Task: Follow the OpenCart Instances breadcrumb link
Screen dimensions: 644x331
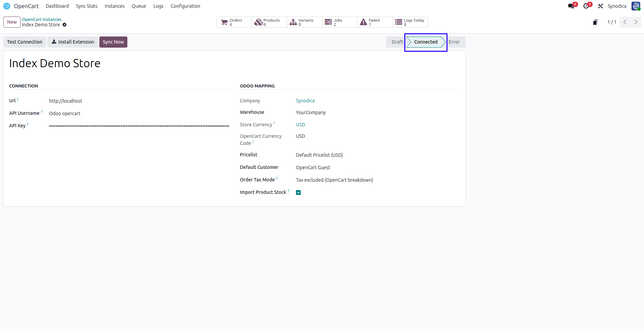Action: 42,19
